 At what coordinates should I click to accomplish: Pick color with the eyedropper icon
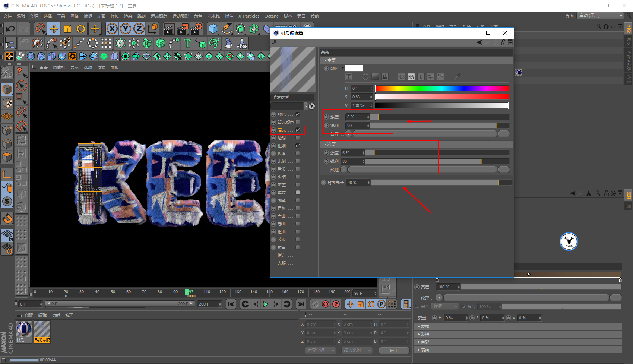(457, 77)
